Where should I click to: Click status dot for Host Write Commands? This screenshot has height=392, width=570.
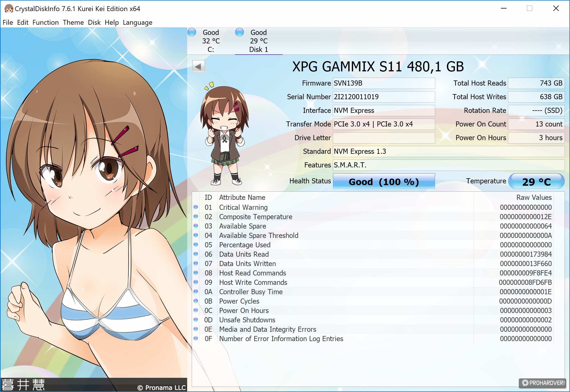click(x=196, y=282)
